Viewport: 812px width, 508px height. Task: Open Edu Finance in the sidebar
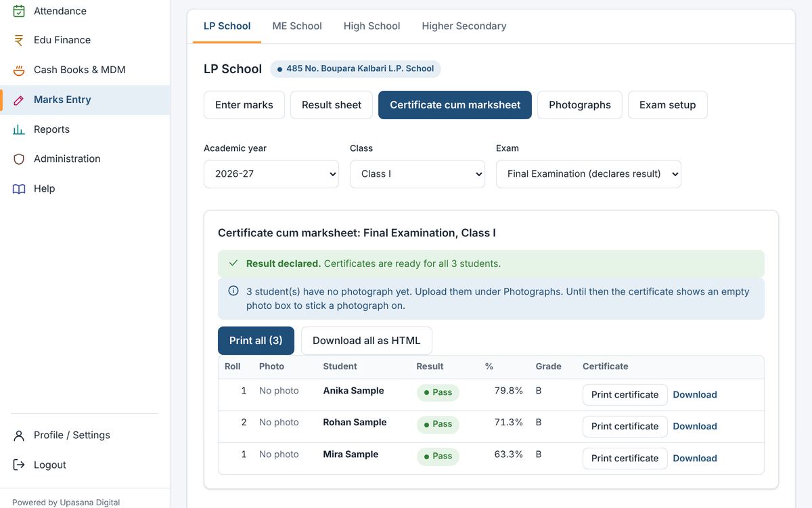(85, 40)
